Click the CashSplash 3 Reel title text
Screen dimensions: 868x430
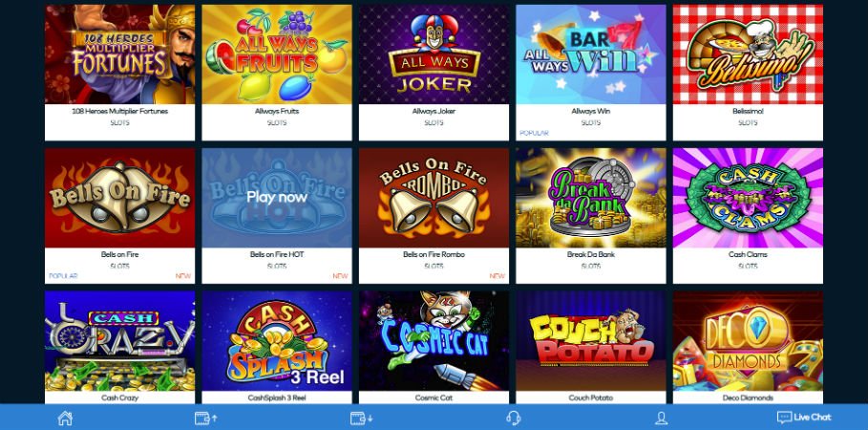[x=277, y=398]
